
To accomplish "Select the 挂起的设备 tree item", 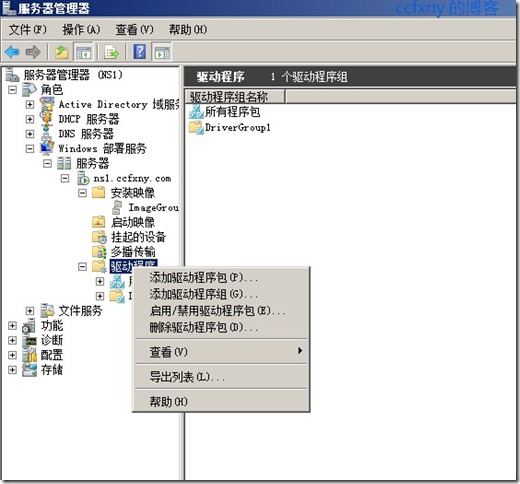I will 138,237.
